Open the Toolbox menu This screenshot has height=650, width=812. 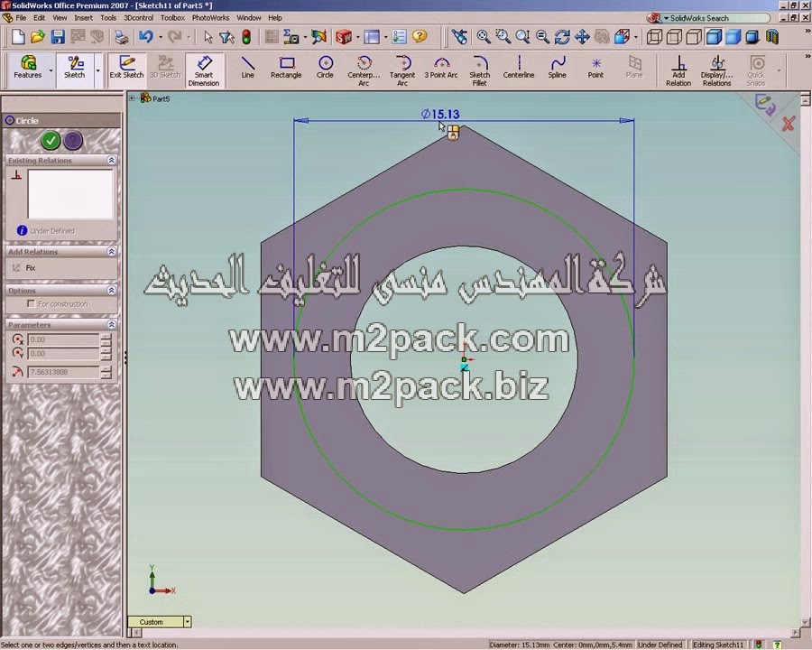tap(172, 18)
